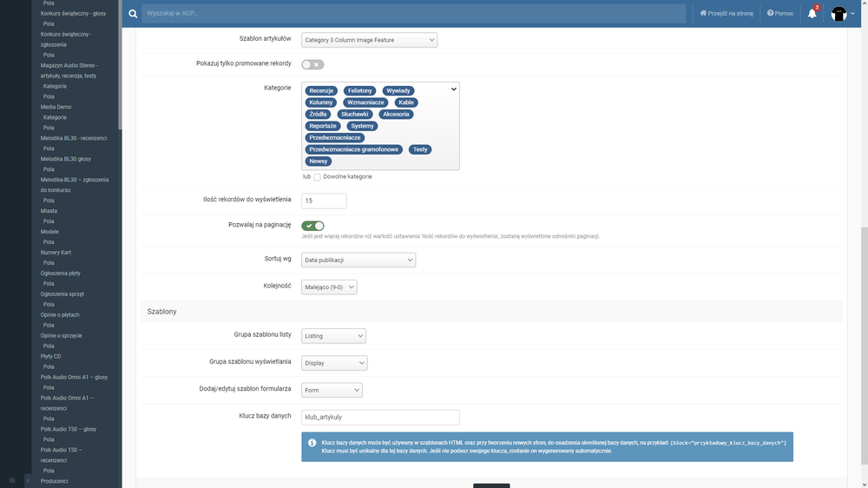868x488 pixels.
Task: Disable the Pozwalaj na paginację toggle
Action: coord(312,226)
